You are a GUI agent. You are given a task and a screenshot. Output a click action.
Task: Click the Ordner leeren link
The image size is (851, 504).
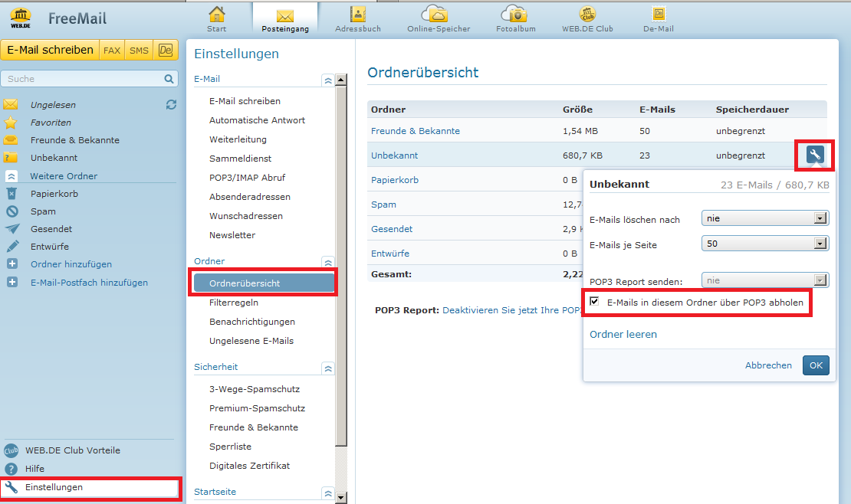pos(623,334)
